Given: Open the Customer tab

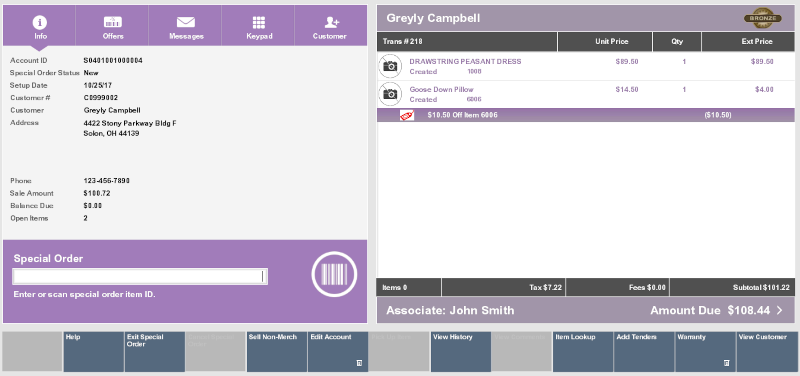Looking at the screenshot, I should point(331,26).
